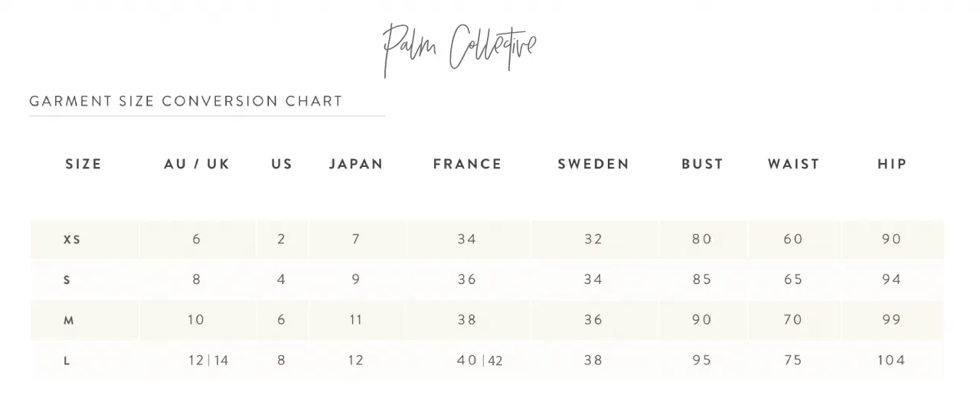Select the Garment Size Conversion Chart heading
Viewport: 980px width, 418px height.
tap(186, 101)
